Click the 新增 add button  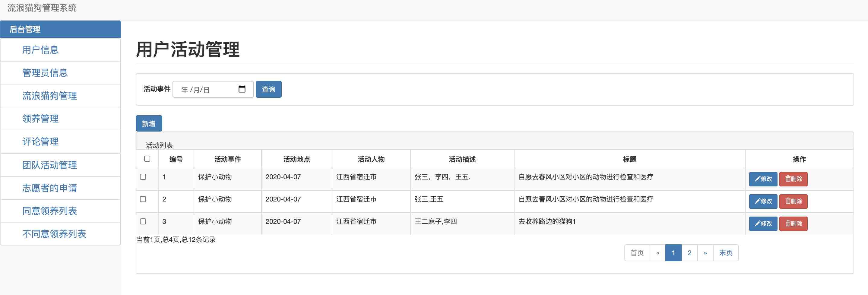(149, 124)
